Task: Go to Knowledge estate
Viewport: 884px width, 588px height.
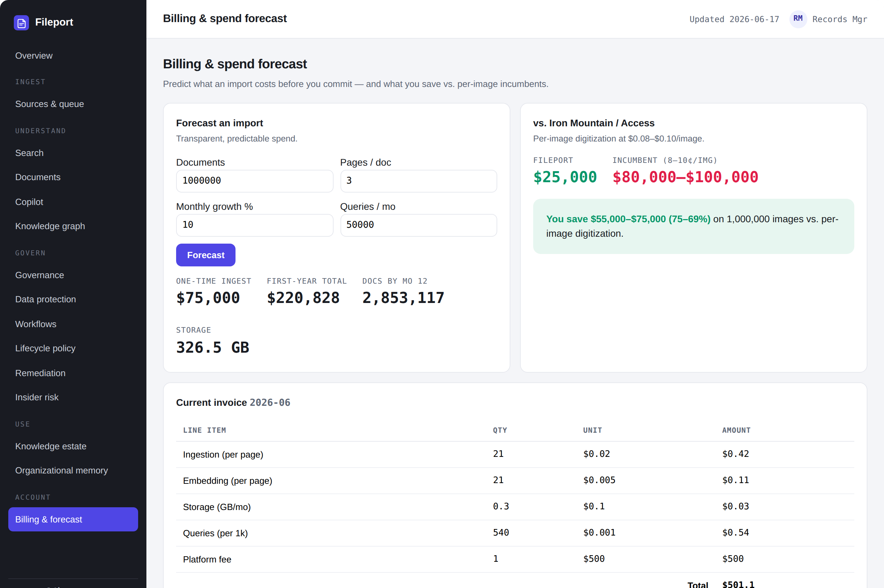Action: [x=73, y=446]
